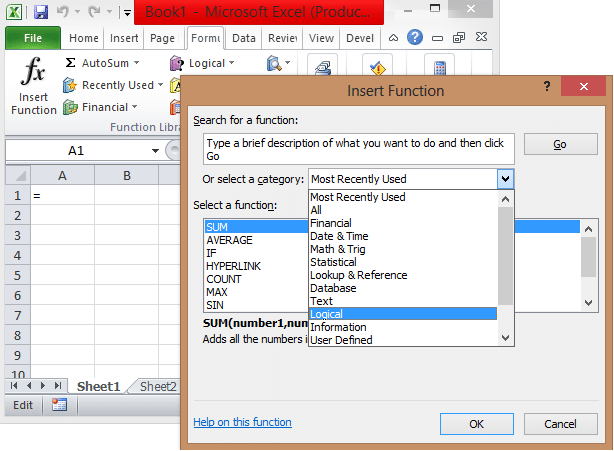Click the Save floppy disk icon
Screen dimensions: 614x451
coord(41,12)
